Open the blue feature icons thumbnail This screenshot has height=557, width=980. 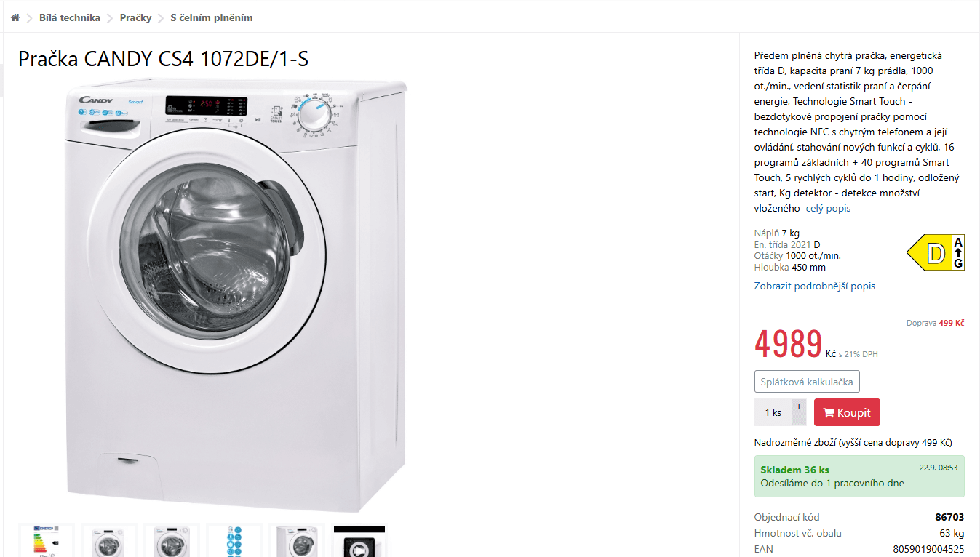click(x=234, y=540)
